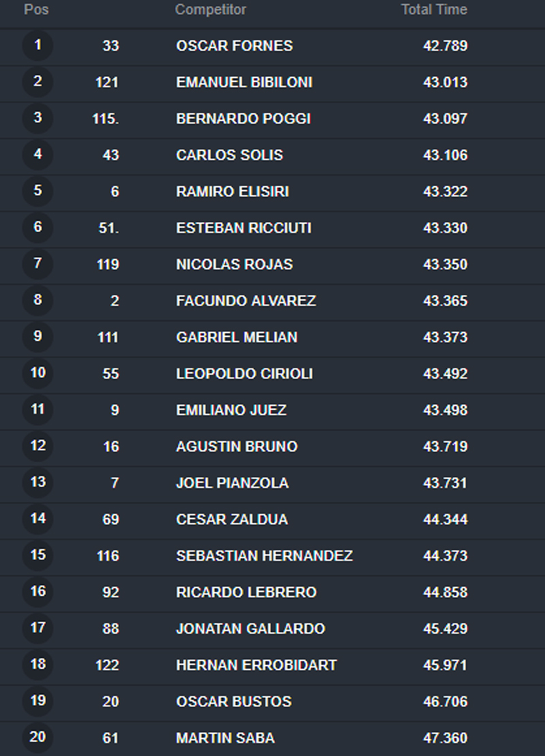Screen dimensions: 545x756
Task: Click total time 43.097 of Bernardo Poggi
Action: [x=446, y=119]
